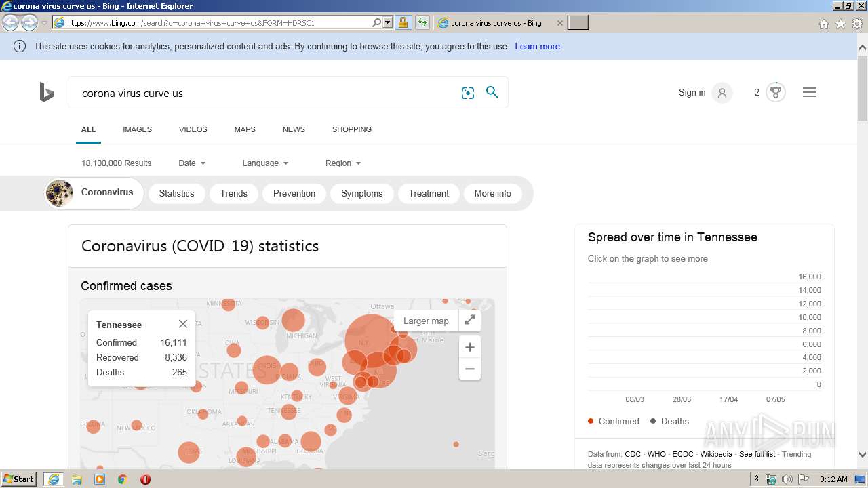Open the hamburger settings menu
The width and height of the screenshot is (868, 488).
tap(810, 92)
